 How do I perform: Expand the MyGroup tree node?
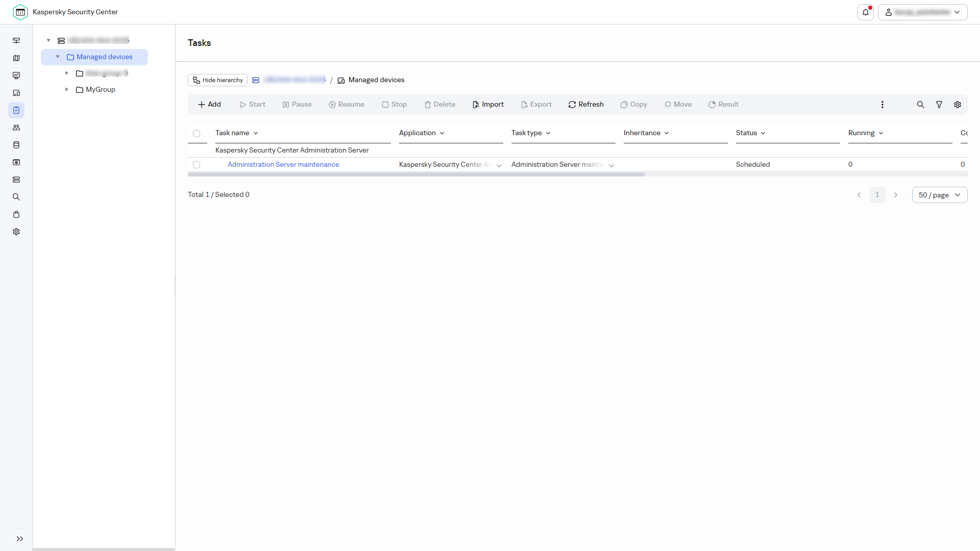pyautogui.click(x=66, y=89)
